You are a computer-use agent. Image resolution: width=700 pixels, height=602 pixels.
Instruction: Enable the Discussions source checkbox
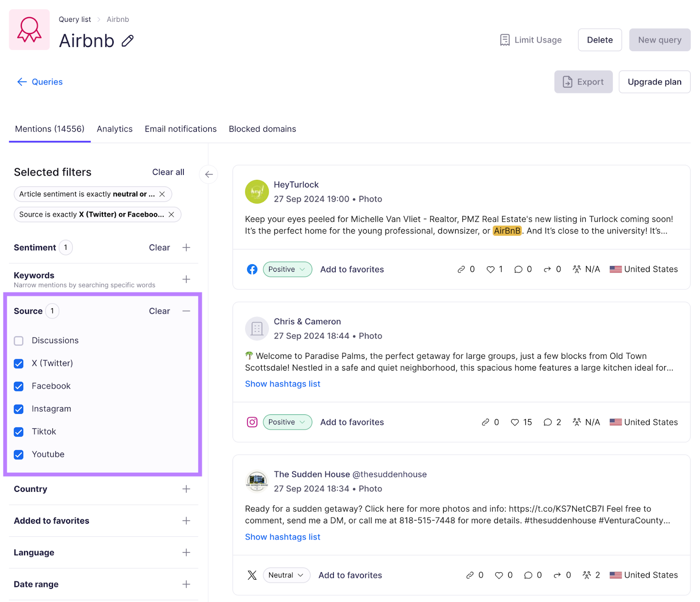coord(19,340)
